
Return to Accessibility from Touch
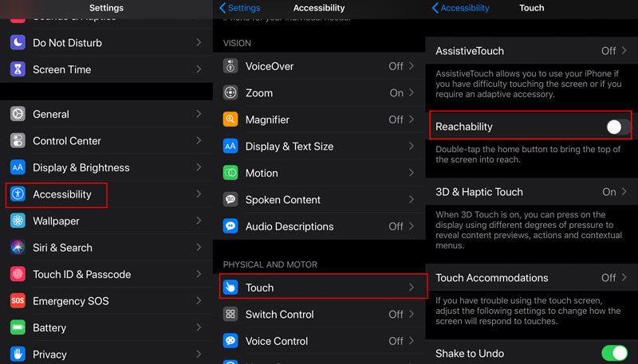tap(460, 8)
